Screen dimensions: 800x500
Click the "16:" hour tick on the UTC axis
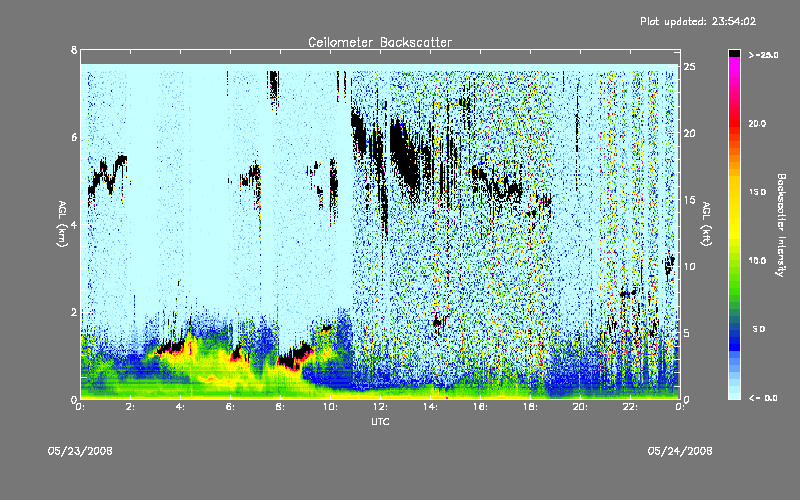click(481, 407)
